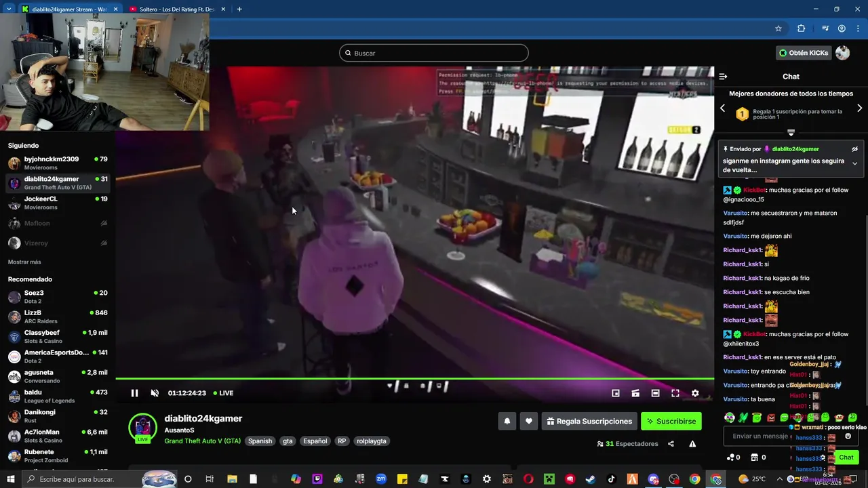This screenshot has height=488, width=868.
Task: Open recommended LizzB channel
Action: [58, 317]
